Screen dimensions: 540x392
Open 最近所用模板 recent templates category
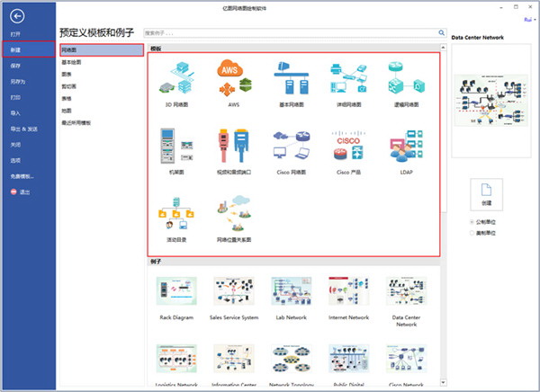pyautogui.click(x=77, y=121)
